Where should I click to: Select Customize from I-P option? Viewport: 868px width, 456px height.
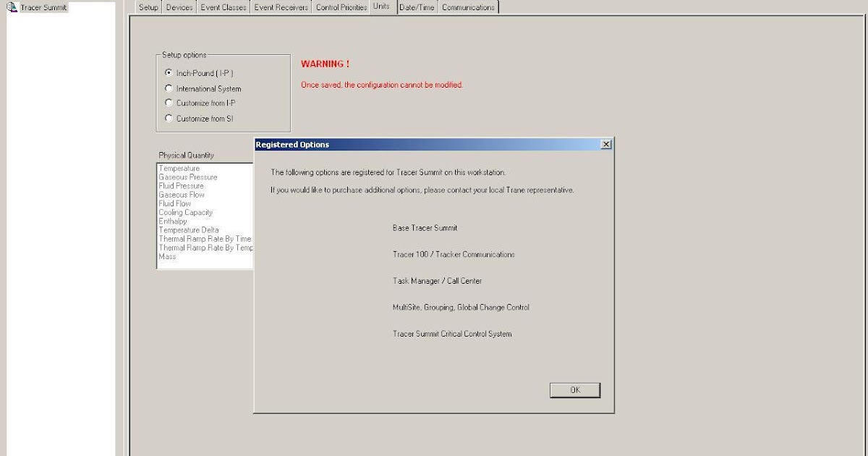(x=169, y=103)
